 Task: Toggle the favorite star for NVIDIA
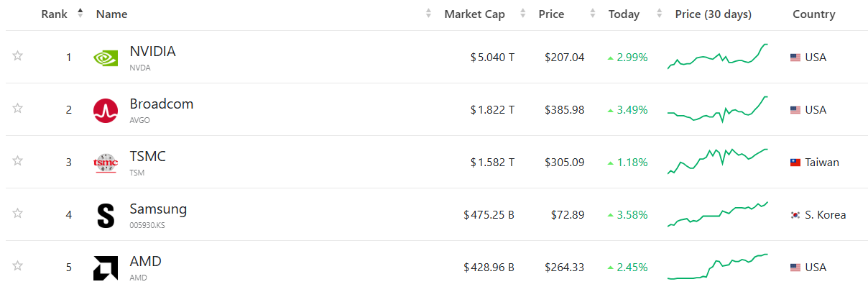[x=18, y=56]
